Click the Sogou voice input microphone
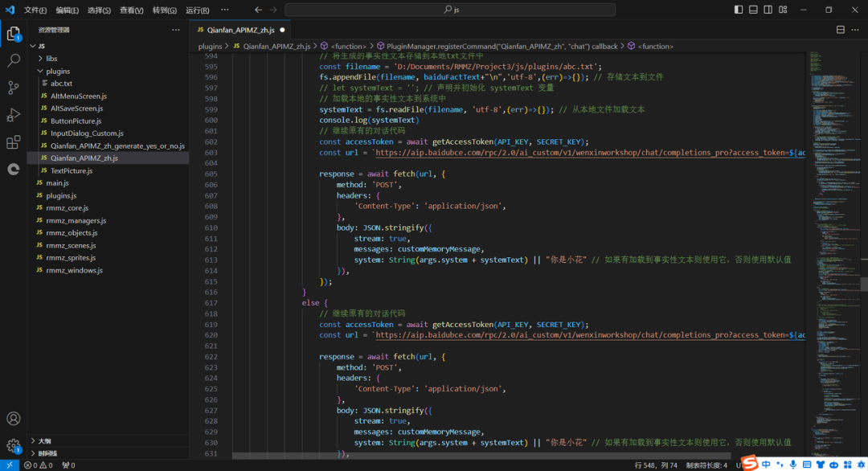Viewport: 868px width, 471px height. 793,465
